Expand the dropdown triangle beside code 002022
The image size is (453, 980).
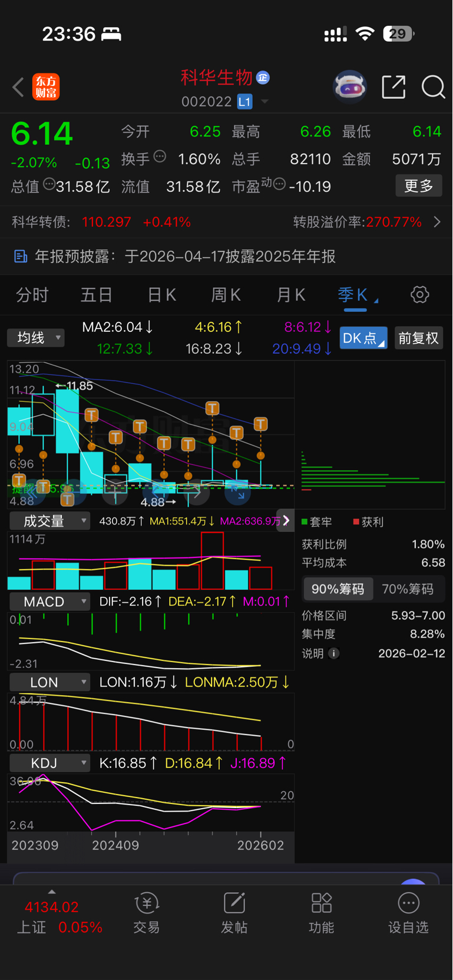click(x=264, y=102)
